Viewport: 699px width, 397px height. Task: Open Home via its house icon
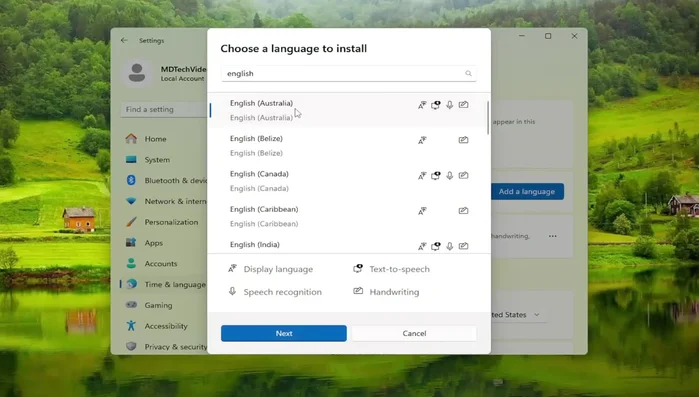click(x=131, y=139)
